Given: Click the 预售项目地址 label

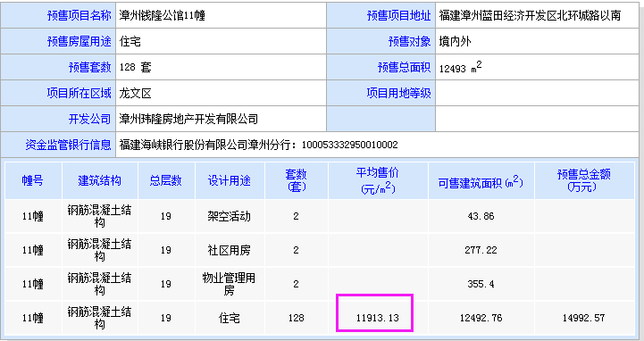Looking at the screenshot, I should pos(398,15).
